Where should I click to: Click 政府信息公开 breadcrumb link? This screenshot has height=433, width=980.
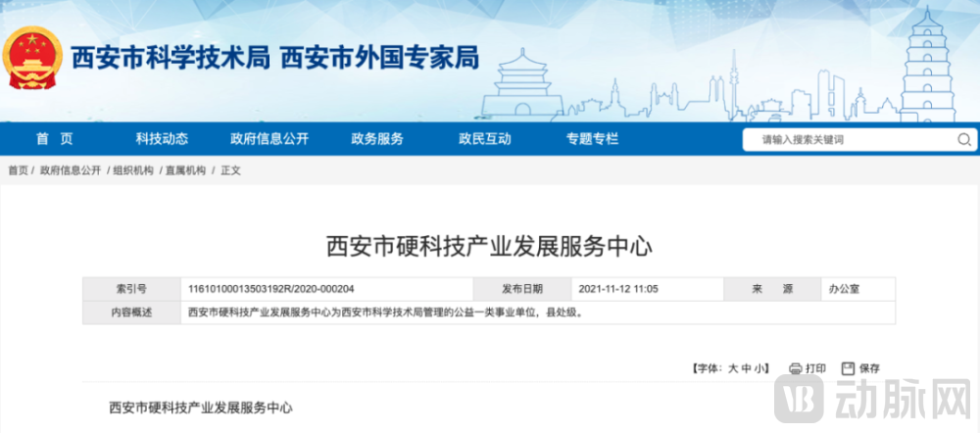[71, 170]
